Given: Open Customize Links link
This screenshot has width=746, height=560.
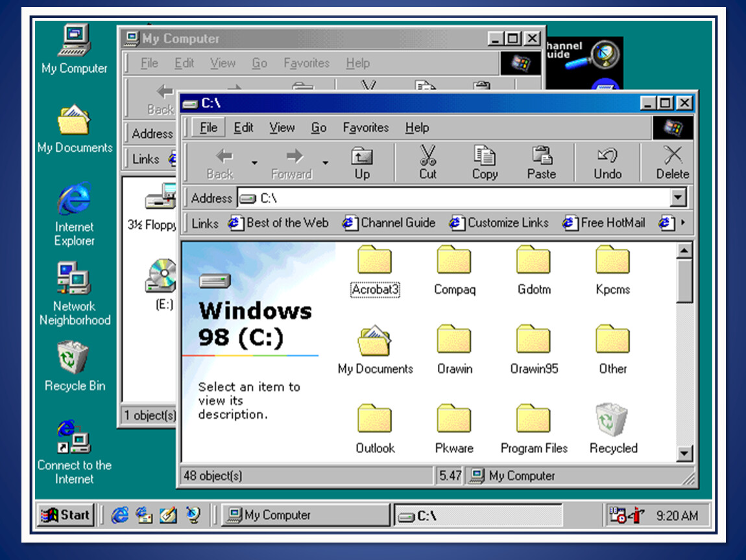Looking at the screenshot, I should 499,222.
